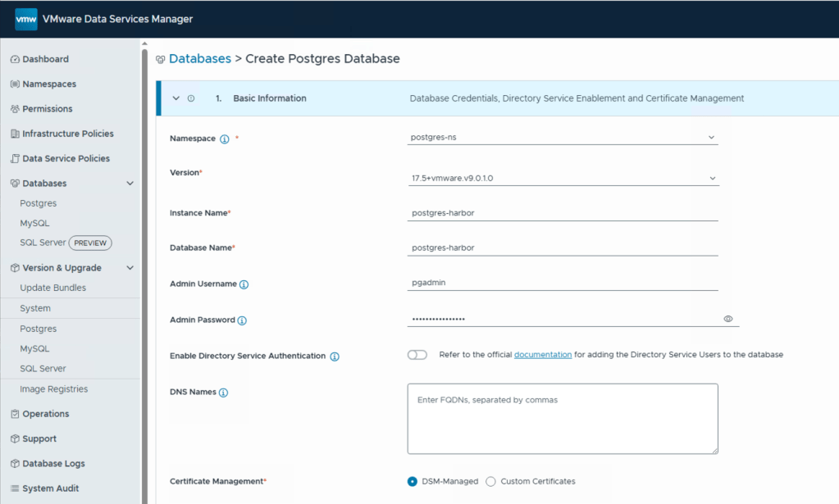Click the Databases breadcrumb link

click(x=199, y=59)
